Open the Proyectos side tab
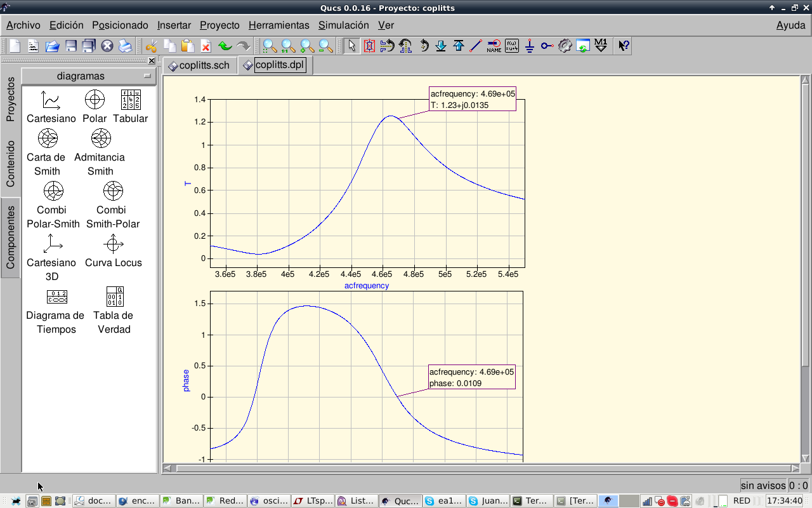812x508 pixels. [x=10, y=99]
